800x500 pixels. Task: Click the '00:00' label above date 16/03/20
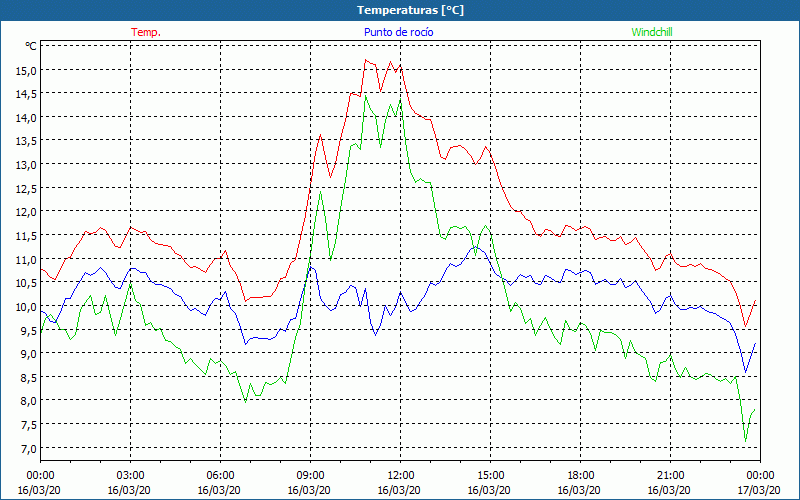41,476
